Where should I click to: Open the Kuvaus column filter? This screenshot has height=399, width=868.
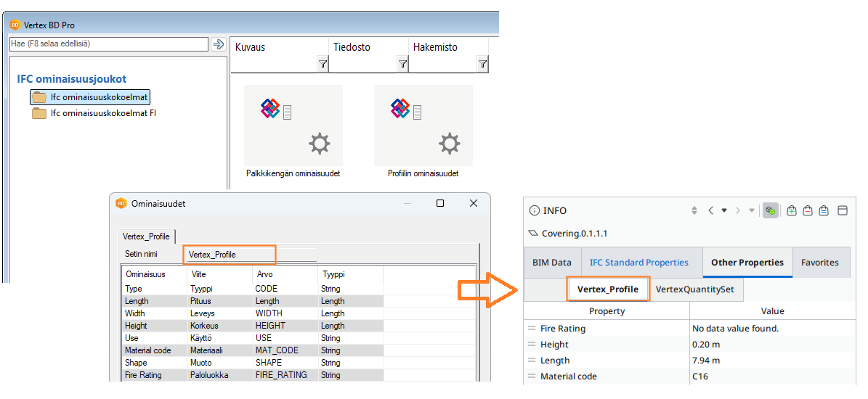point(323,65)
